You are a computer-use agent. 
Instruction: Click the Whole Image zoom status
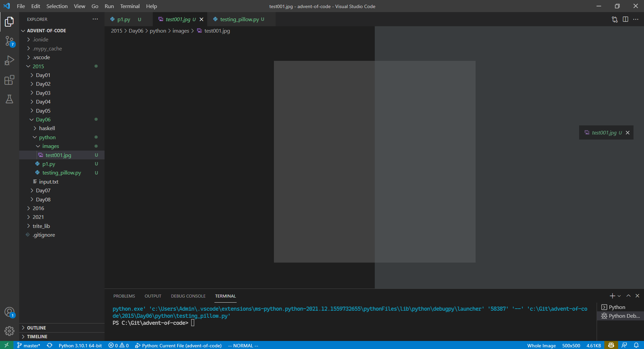541,345
